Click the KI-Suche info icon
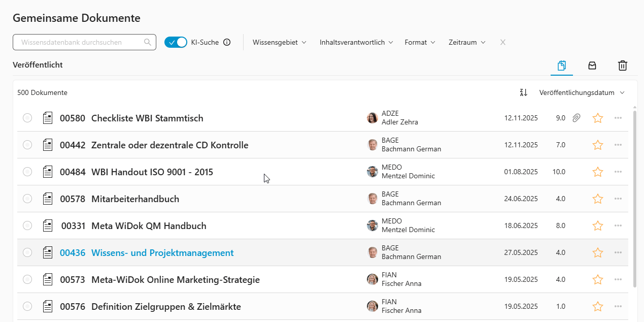This screenshot has width=644, height=322. (x=227, y=42)
